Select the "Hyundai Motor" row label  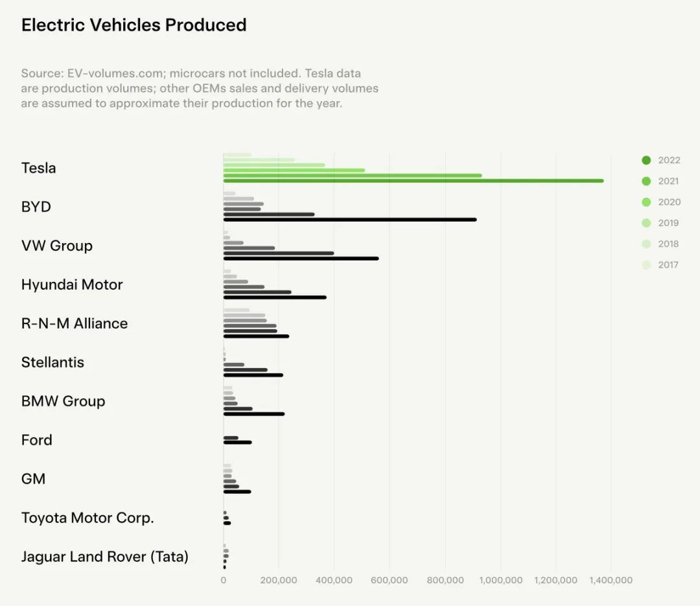(72, 285)
